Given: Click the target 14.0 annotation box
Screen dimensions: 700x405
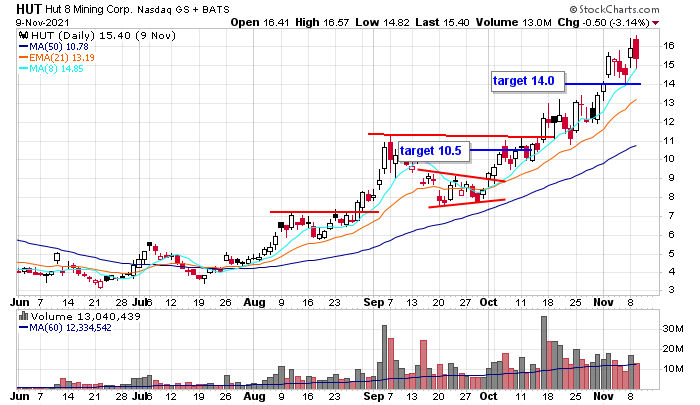Looking at the screenshot, I should [528, 81].
